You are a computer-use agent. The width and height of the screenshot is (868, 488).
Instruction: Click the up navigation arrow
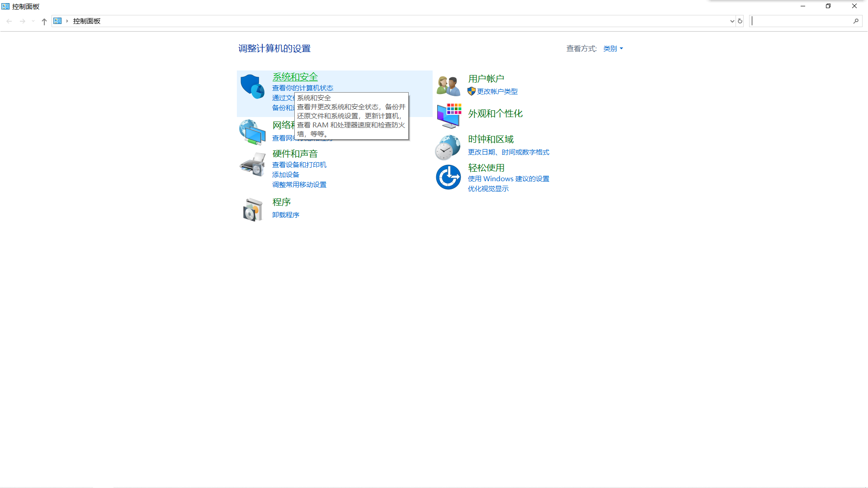[x=44, y=21]
